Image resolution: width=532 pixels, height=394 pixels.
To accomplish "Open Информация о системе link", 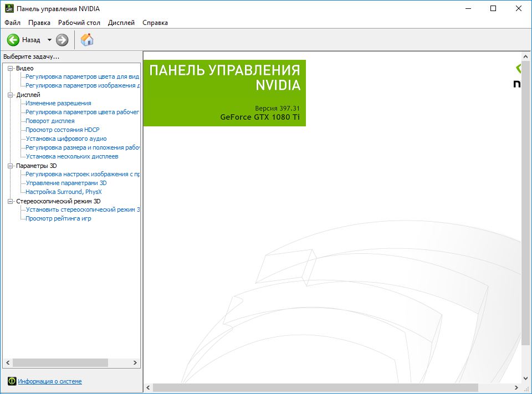I will 50,381.
